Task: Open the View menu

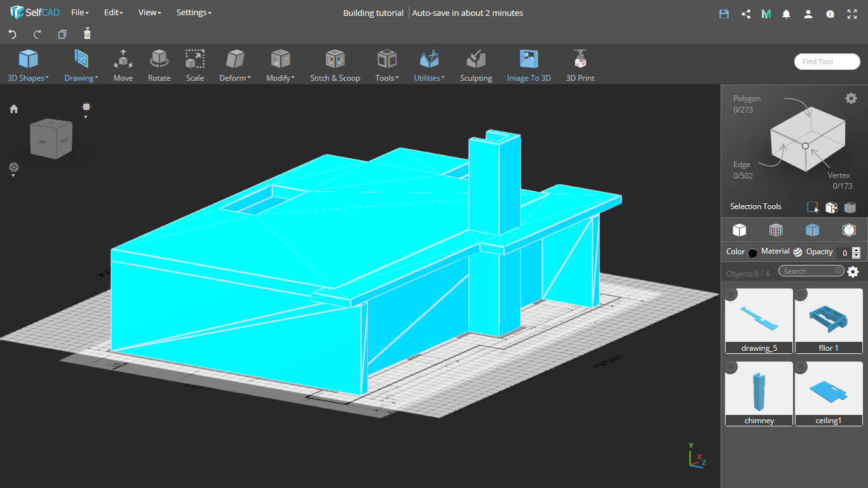Action: tap(150, 13)
